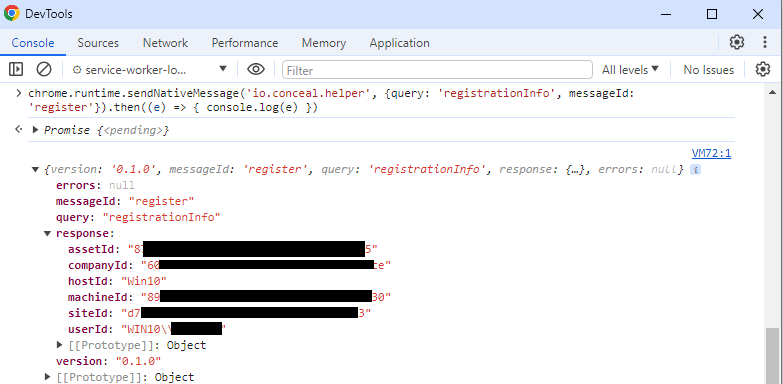The image size is (783, 384).
Task: Open the Performance tab
Action: pos(245,43)
